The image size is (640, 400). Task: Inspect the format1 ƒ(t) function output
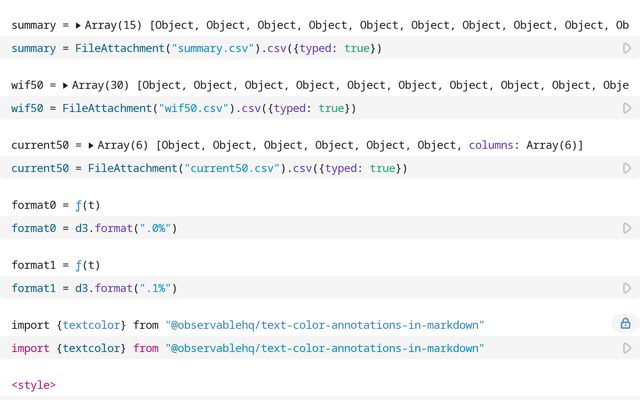(87, 265)
